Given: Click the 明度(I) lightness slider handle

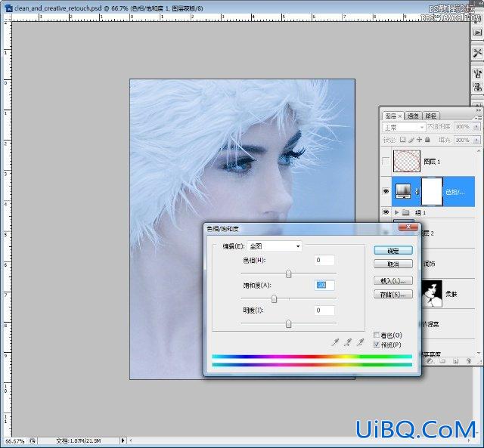Looking at the screenshot, I should click(x=288, y=324).
